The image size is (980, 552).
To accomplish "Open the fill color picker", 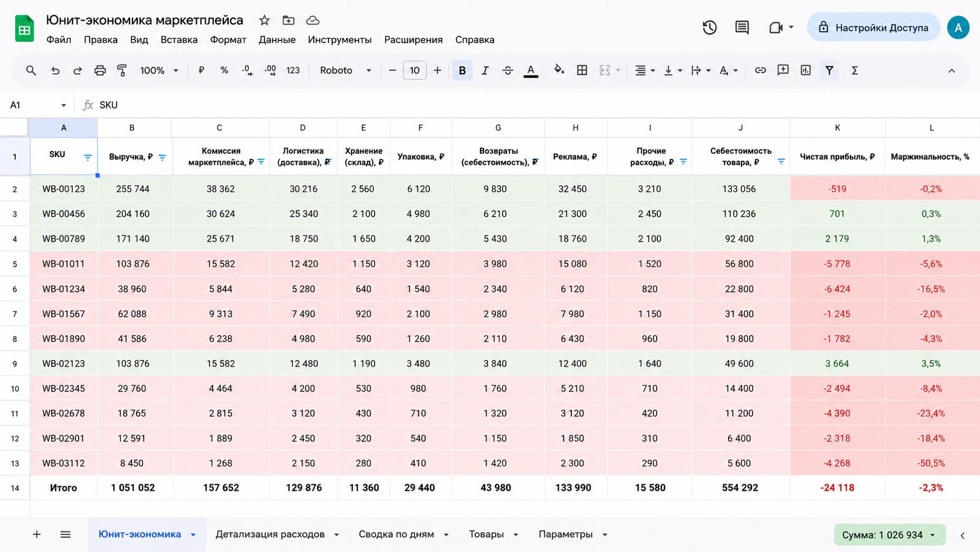I will 559,70.
